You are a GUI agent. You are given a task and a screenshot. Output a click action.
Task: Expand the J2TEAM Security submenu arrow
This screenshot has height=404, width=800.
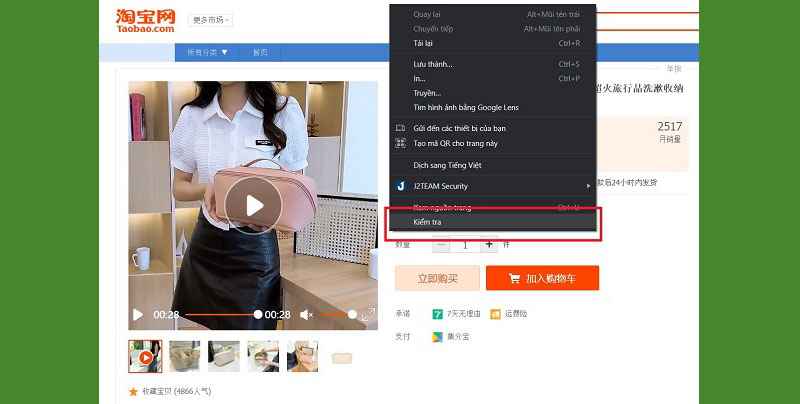tap(588, 186)
